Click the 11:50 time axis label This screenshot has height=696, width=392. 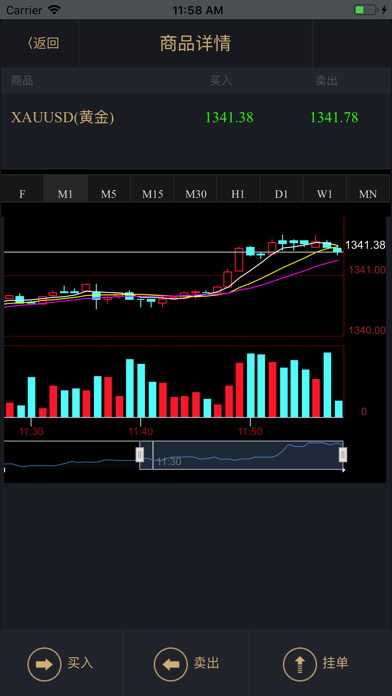pos(250,431)
